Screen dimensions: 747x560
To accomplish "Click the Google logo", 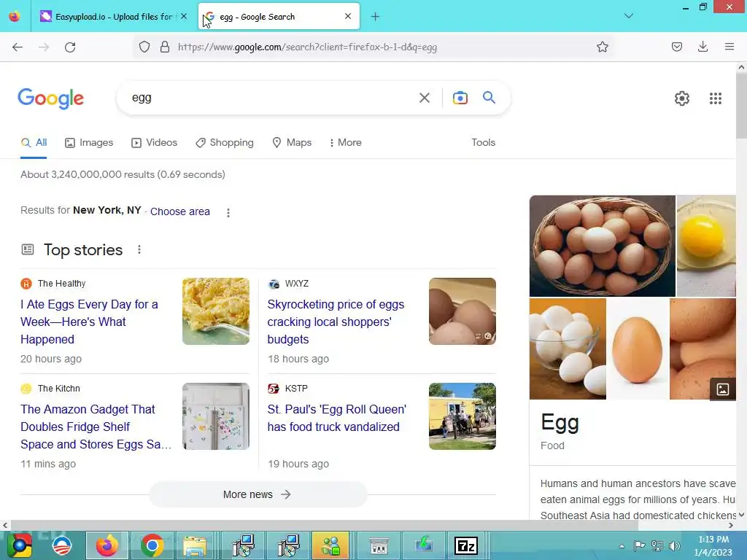I will [x=51, y=98].
